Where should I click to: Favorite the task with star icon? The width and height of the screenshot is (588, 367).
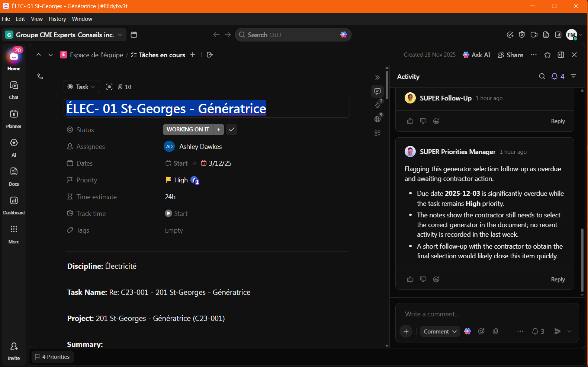547,55
